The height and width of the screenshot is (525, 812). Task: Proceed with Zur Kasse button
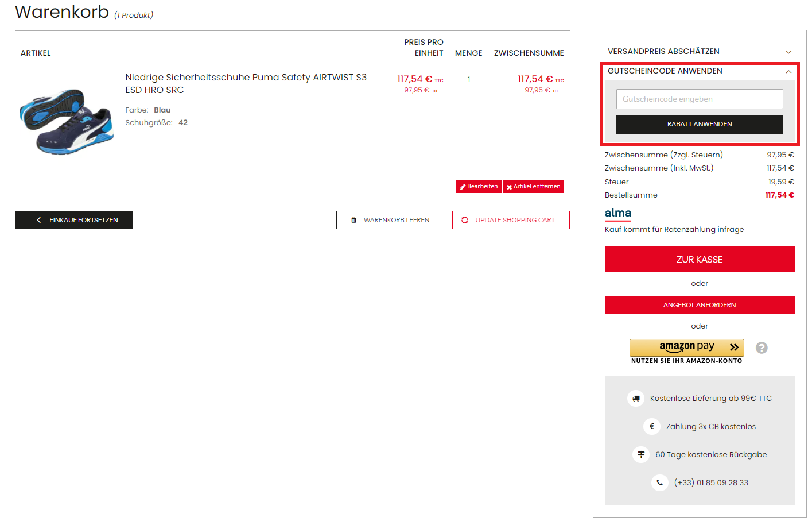[700, 259]
